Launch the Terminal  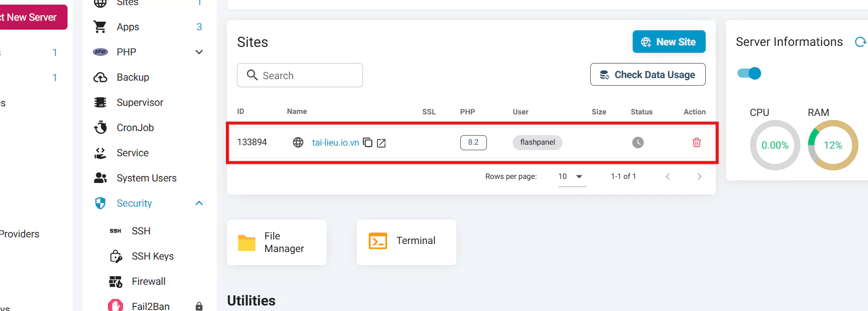[406, 241]
